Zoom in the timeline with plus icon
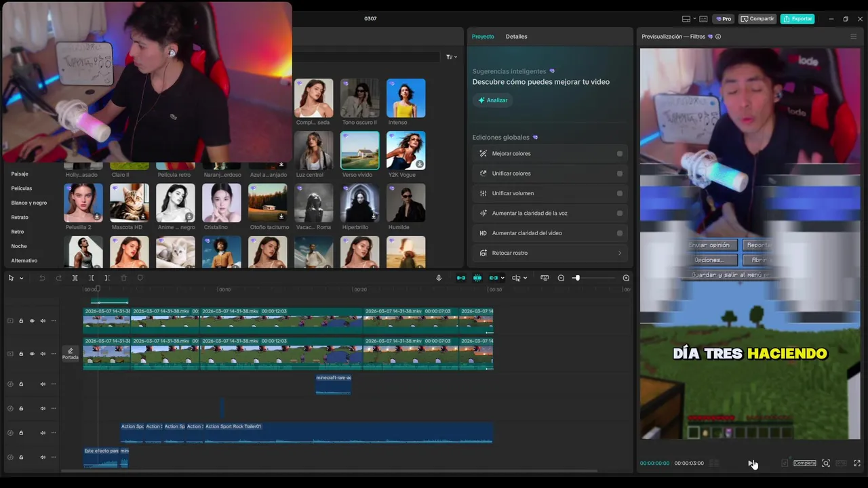Screen dimensions: 868x488 pyautogui.click(x=626, y=278)
